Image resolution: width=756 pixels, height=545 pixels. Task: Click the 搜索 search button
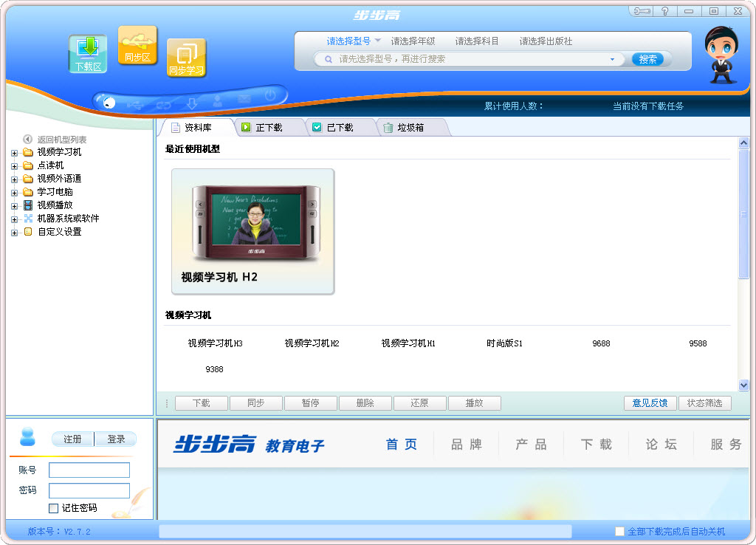click(648, 59)
